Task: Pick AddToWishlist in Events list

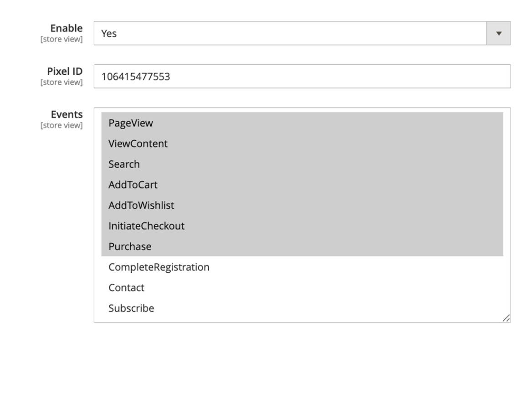Action: tap(302, 205)
